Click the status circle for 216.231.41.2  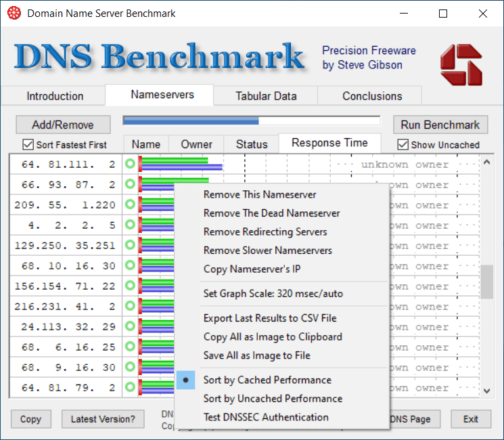pyautogui.click(x=130, y=305)
